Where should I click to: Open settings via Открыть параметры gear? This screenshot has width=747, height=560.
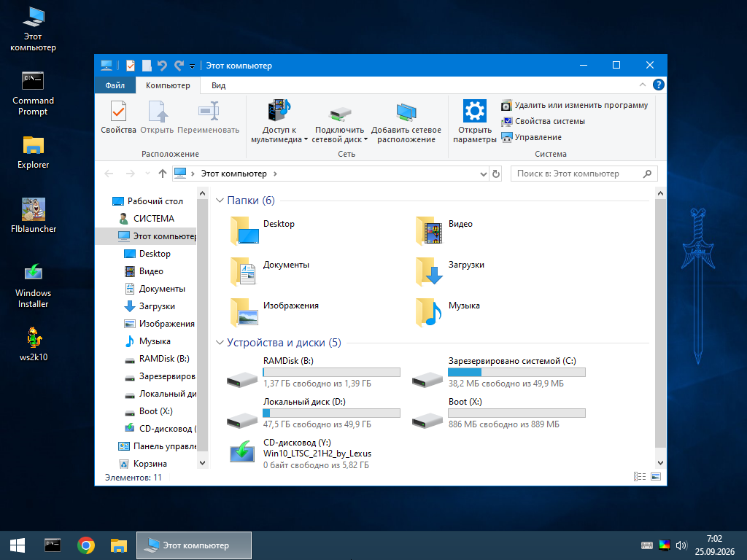tap(474, 121)
